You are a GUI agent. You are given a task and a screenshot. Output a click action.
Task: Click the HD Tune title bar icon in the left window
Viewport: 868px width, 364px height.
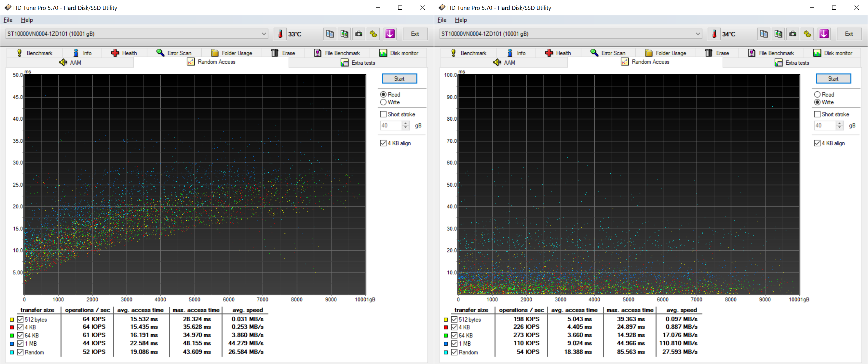[7, 7]
